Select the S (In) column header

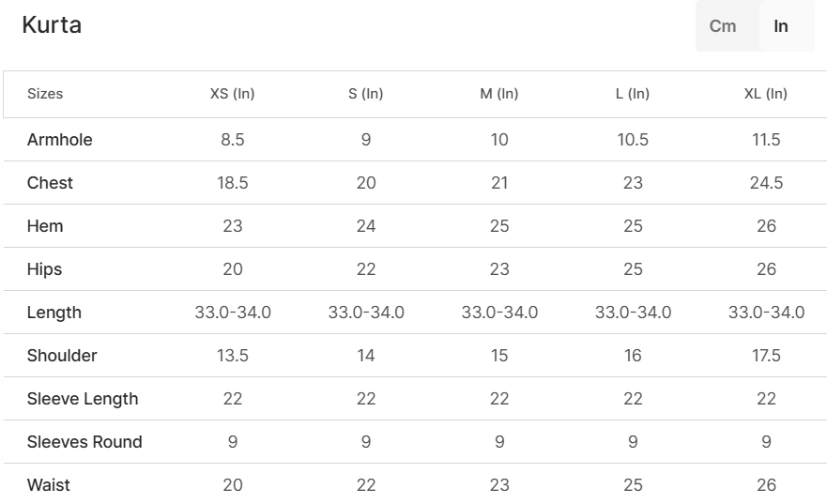(x=365, y=94)
